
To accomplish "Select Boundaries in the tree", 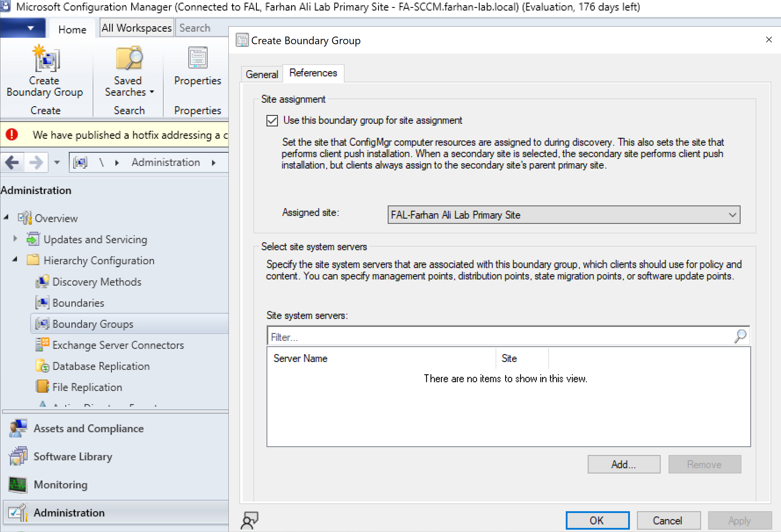I will pyautogui.click(x=78, y=303).
